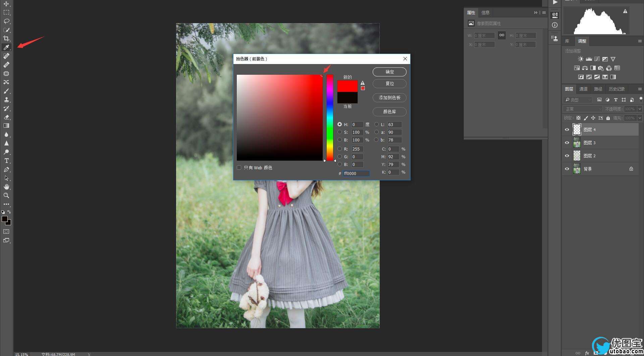
Task: Select the Pen tool
Action: pos(6,169)
